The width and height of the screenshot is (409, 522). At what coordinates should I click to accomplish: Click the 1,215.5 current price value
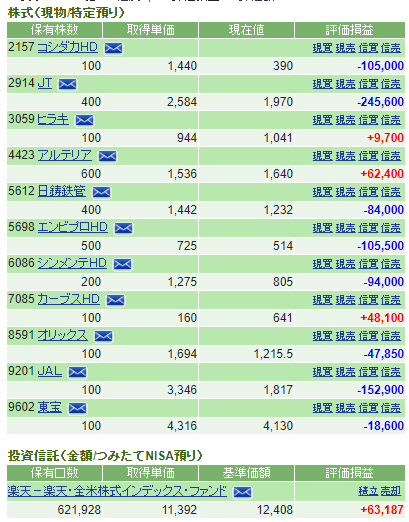(x=273, y=354)
